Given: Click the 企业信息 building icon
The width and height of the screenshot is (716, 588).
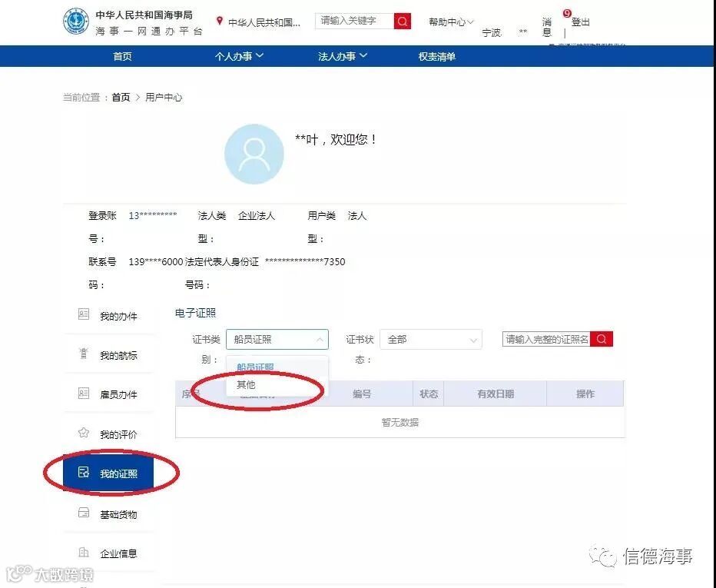Looking at the screenshot, I should click(84, 552).
